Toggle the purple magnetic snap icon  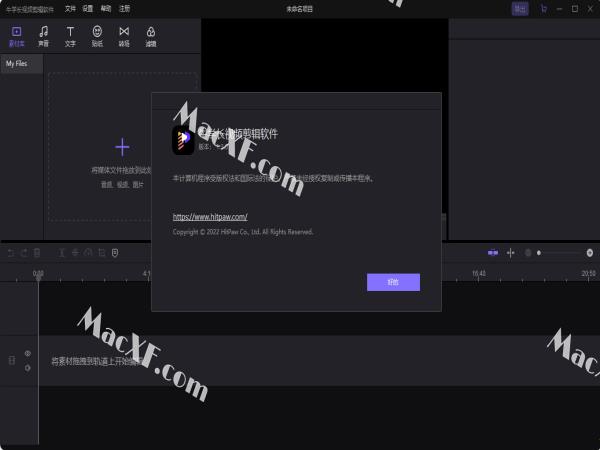point(493,253)
